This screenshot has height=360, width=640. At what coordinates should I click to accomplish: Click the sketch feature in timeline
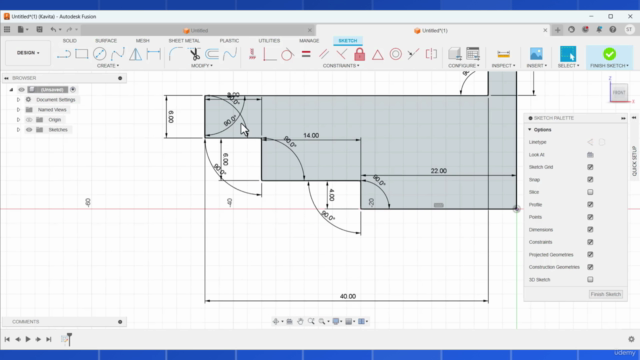coord(64,339)
